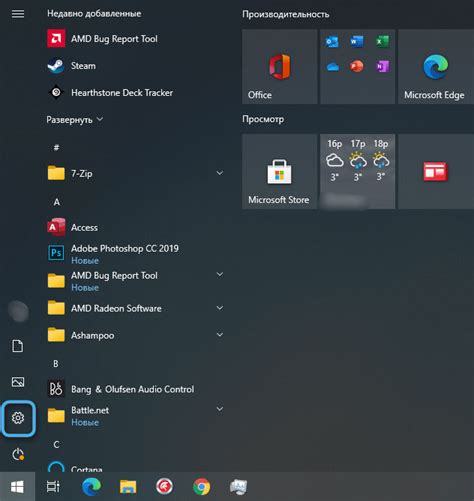Open Outlook from the Office apps tile
474x501 pixels.
(x=332, y=42)
